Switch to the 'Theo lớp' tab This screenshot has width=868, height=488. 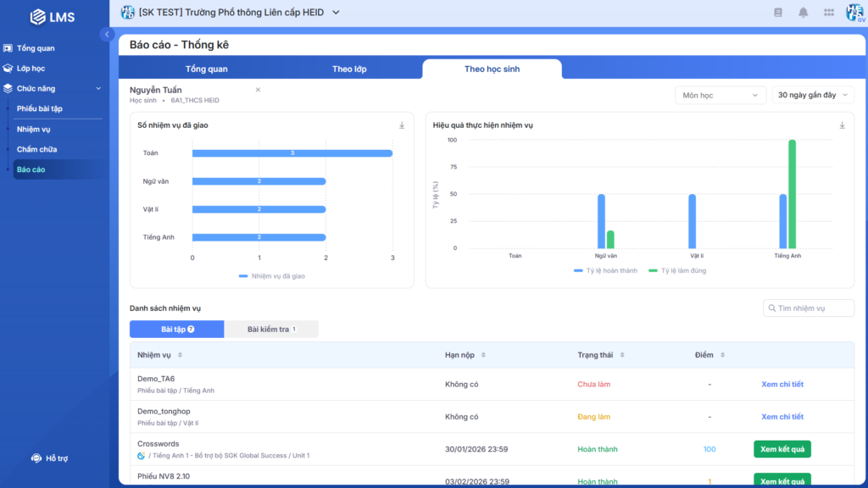pos(349,69)
